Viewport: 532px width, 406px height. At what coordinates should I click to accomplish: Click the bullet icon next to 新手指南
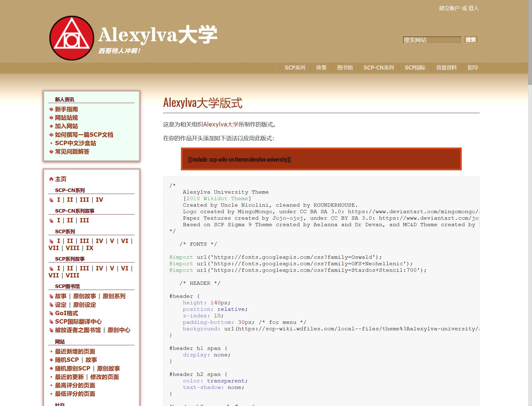pos(51,109)
